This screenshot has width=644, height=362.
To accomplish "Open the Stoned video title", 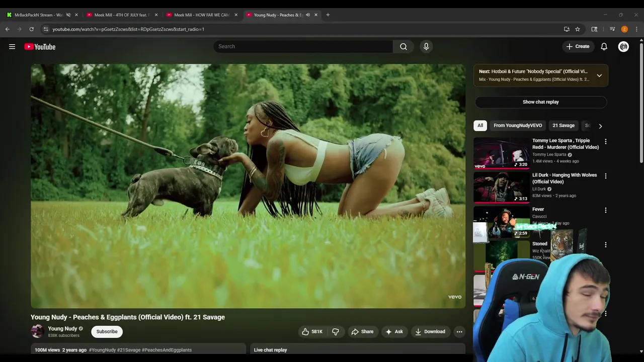I will pos(540,244).
